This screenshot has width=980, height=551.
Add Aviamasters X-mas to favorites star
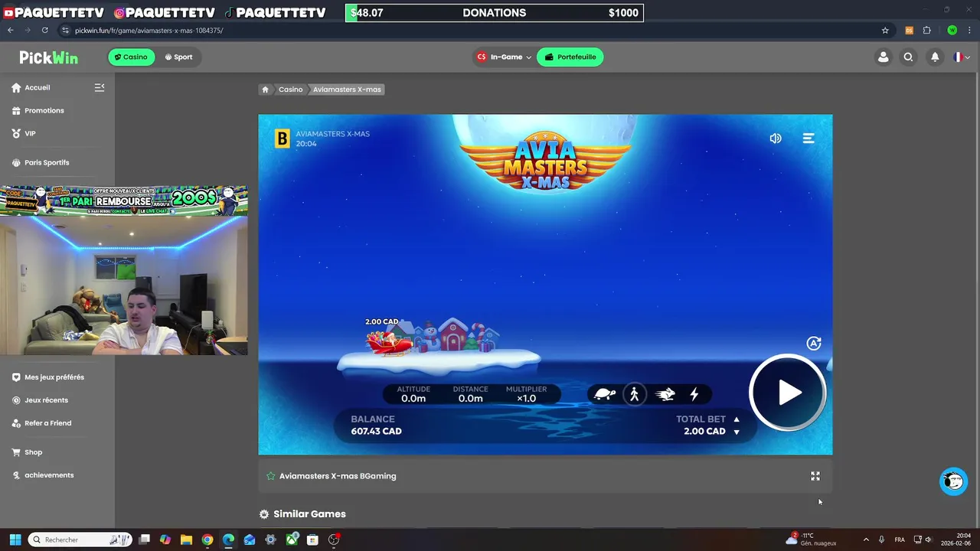click(270, 476)
